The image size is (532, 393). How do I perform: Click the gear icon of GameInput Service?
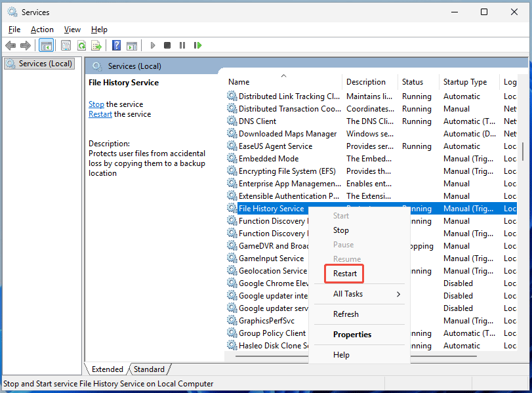232,258
